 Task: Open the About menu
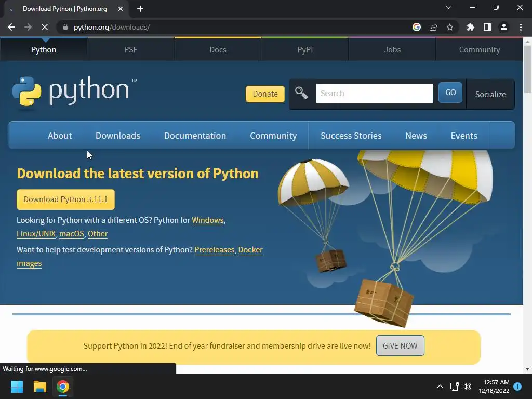[x=60, y=136]
